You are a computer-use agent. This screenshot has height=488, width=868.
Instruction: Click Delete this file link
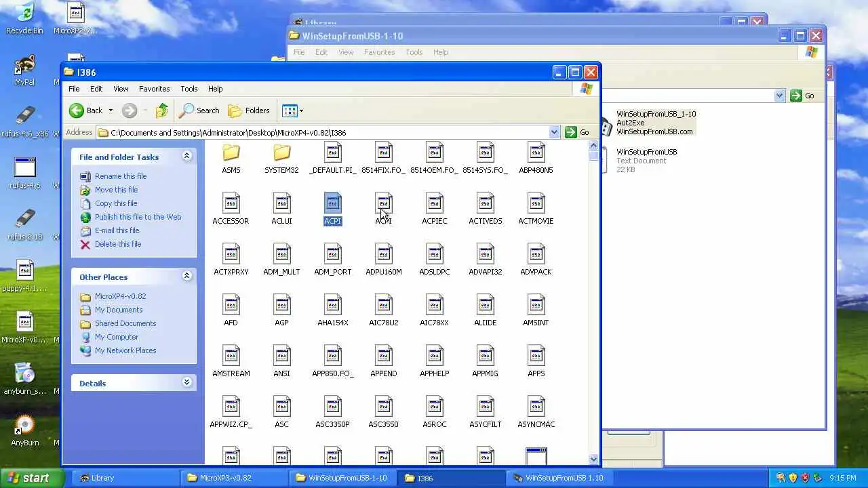click(118, 244)
